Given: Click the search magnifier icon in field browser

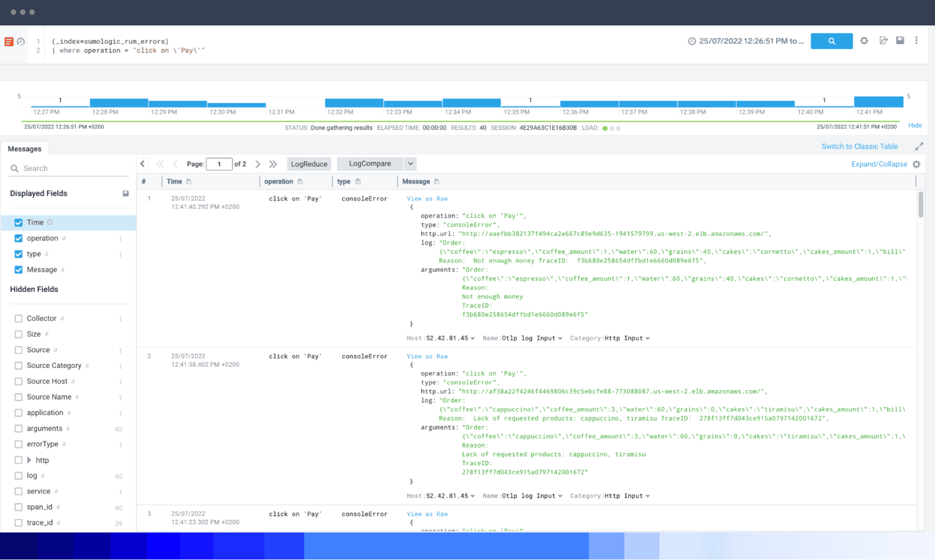Looking at the screenshot, I should (15, 168).
